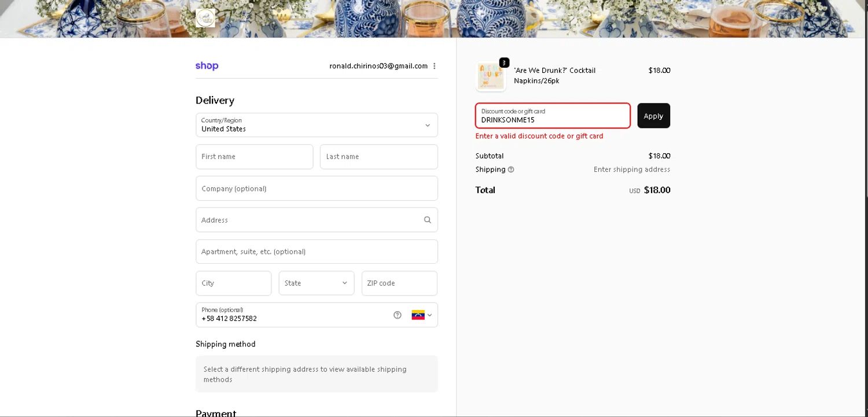Click the email ronald.chirinos03@gmail.com
Image resolution: width=868 pixels, height=417 pixels.
[x=378, y=66]
